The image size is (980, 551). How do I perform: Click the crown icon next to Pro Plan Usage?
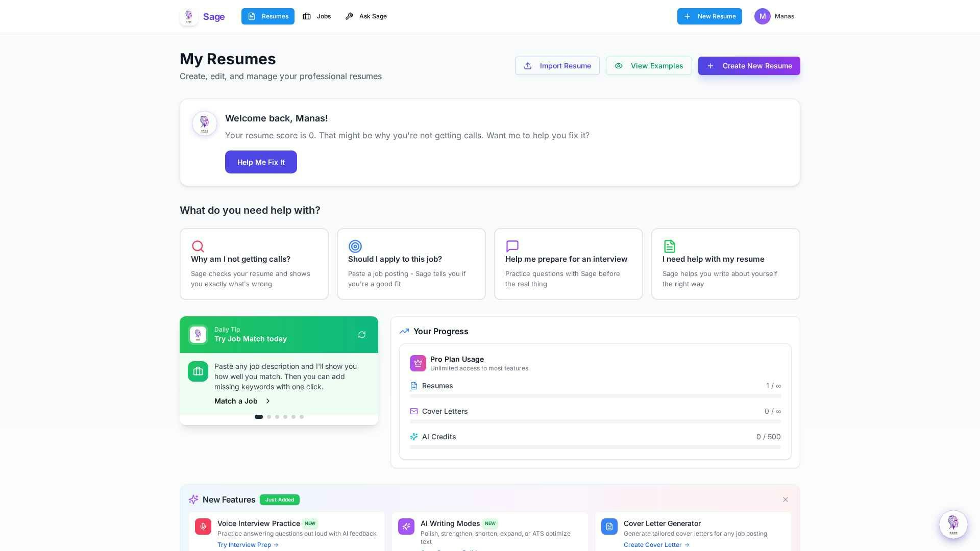pyautogui.click(x=418, y=363)
